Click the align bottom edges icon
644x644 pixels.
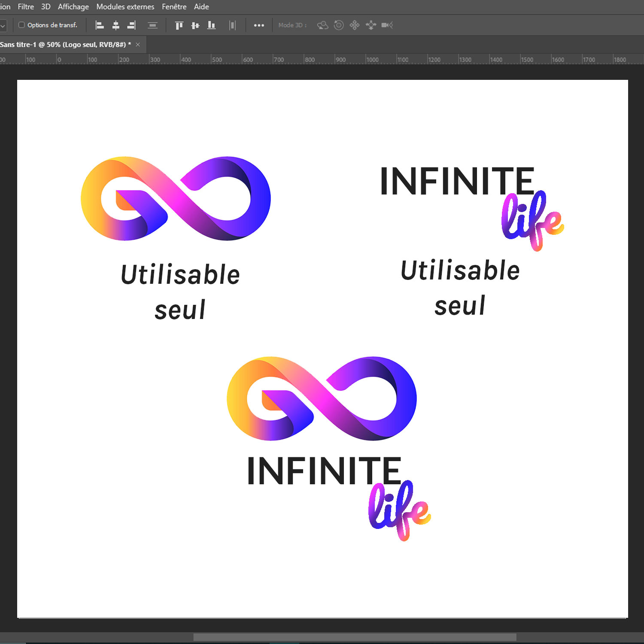211,25
